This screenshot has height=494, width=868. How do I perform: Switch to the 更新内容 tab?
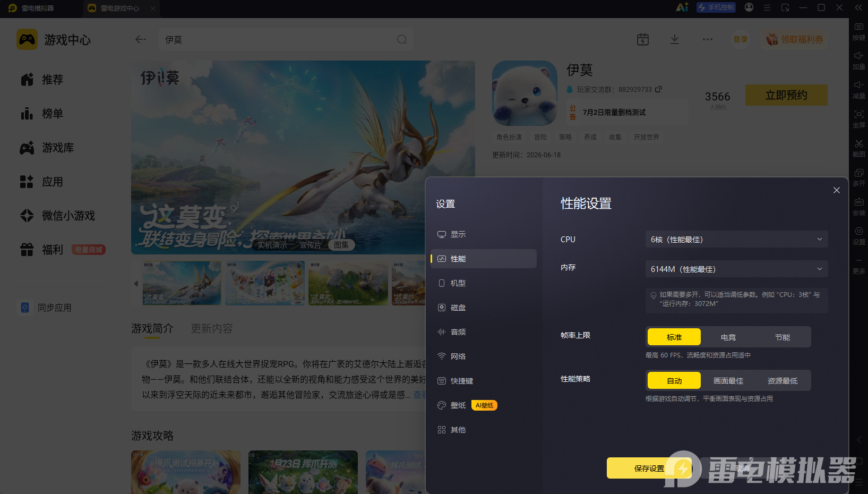pyautogui.click(x=212, y=329)
